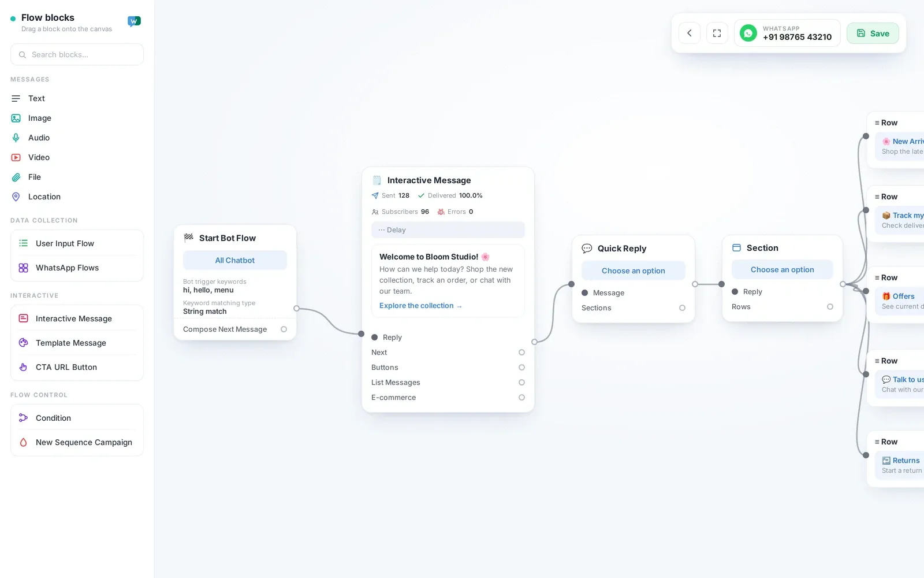This screenshot has width=924, height=578.
Task: Click Choose an option in Quick Reply
Action: [x=634, y=271]
